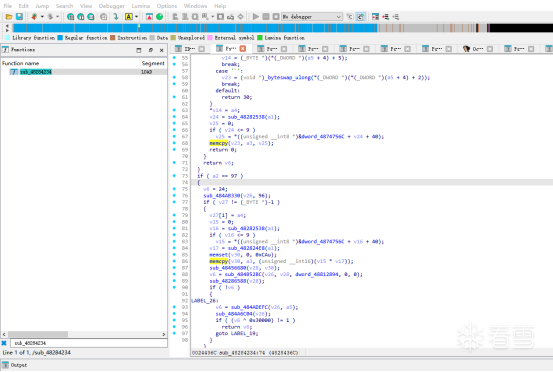The height and width of the screenshot is (372, 553).
Task: Click the Functions panel horizontal scrollbar
Action: pyautogui.click(x=84, y=334)
